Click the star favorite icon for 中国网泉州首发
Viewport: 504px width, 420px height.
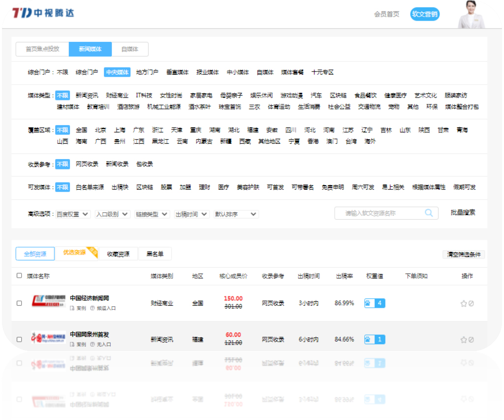[x=464, y=340]
